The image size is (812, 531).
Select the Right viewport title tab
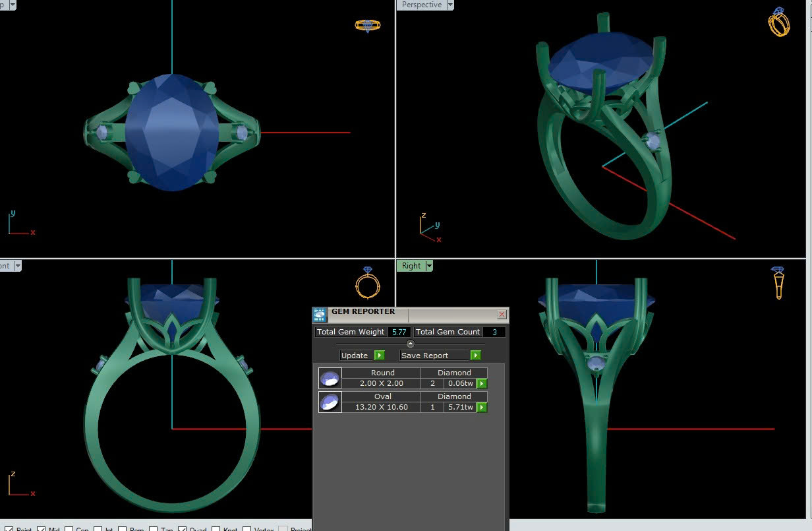point(411,266)
